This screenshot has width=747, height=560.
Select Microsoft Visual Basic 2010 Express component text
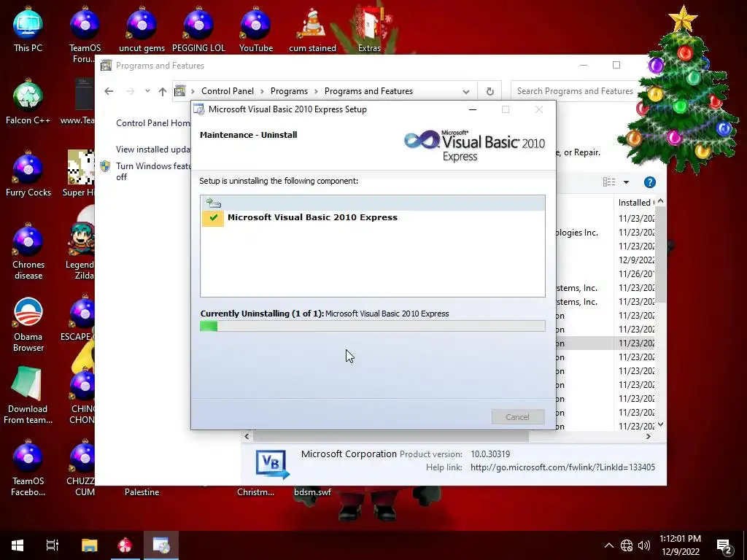click(312, 217)
